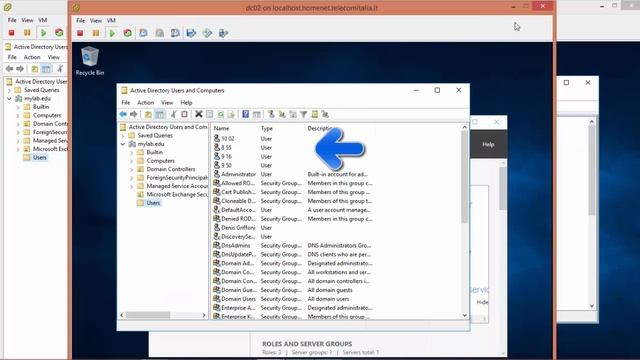Open the Recycle Bin desktop icon
640x360 pixels.
[x=90, y=60]
